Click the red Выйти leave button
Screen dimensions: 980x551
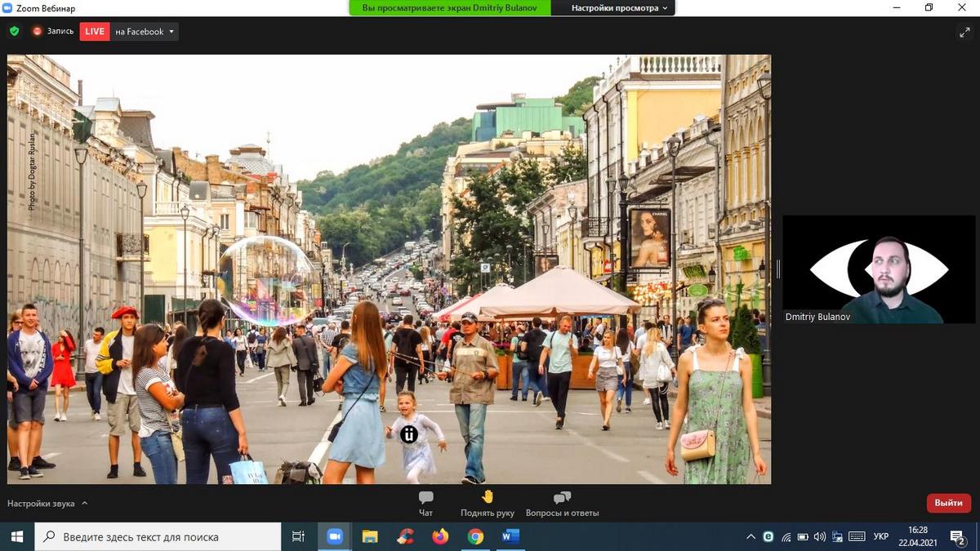(948, 503)
